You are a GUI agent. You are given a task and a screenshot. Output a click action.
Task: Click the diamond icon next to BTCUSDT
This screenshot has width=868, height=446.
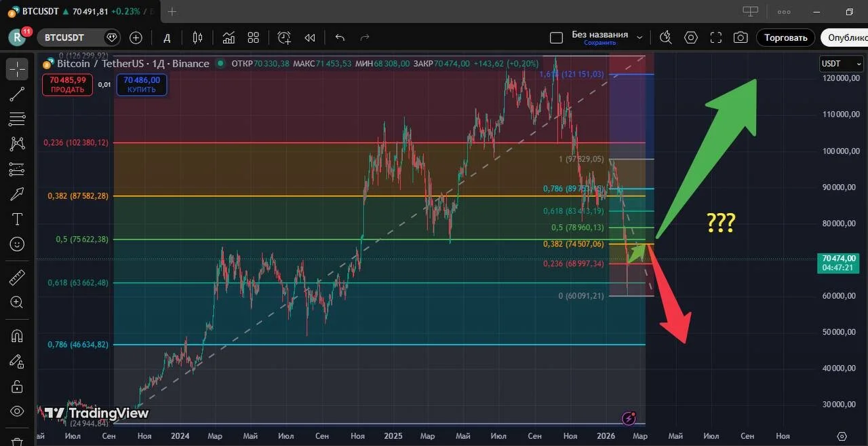pos(112,38)
